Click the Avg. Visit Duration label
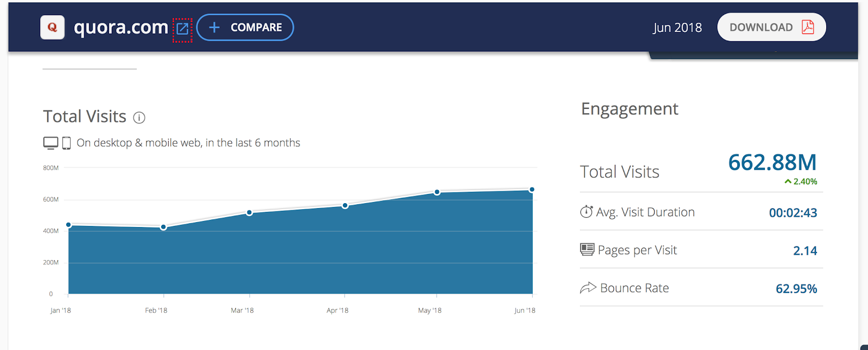The width and height of the screenshot is (868, 350). pos(646,212)
